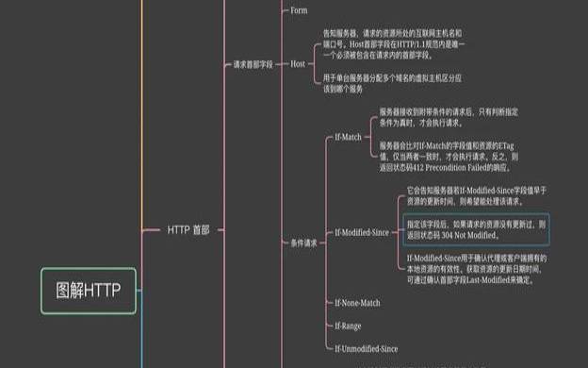Select the If-Range node
Image resolution: width=588 pixels, height=368 pixels.
348,326
